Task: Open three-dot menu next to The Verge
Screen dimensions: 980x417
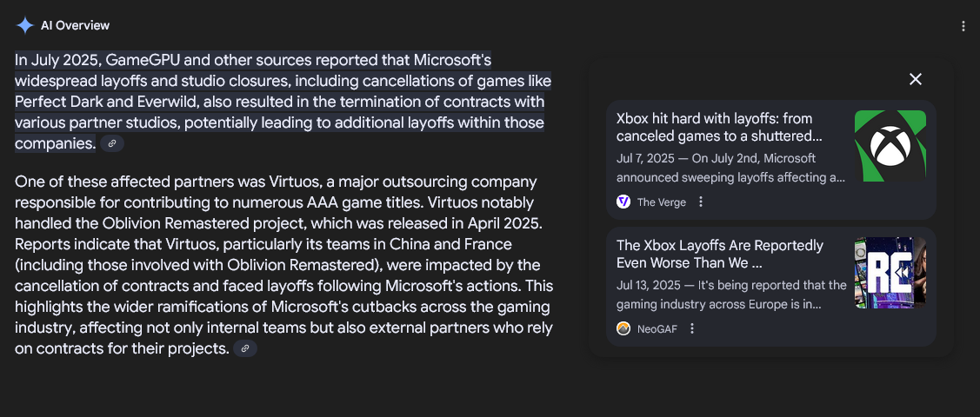Action: point(701,202)
